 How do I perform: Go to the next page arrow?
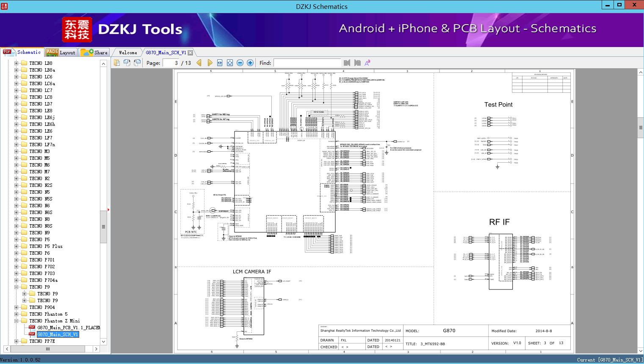(x=210, y=63)
